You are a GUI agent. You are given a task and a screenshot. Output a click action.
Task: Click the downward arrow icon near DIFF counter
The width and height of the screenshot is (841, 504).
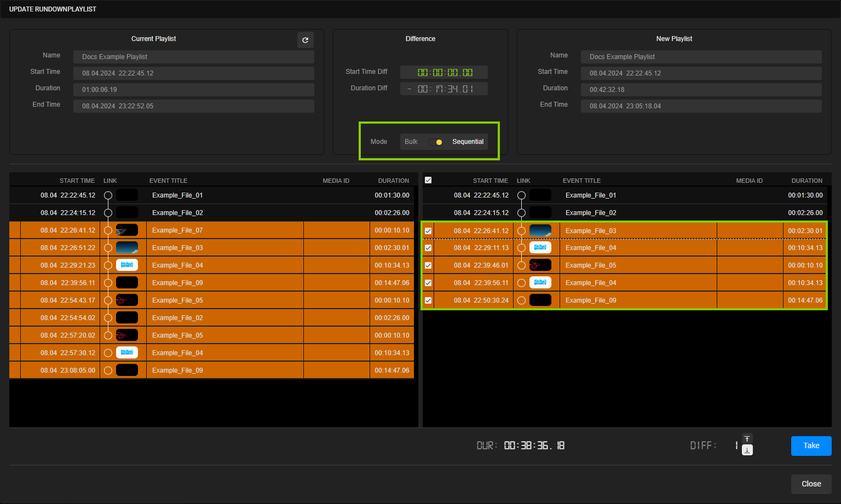pyautogui.click(x=747, y=450)
